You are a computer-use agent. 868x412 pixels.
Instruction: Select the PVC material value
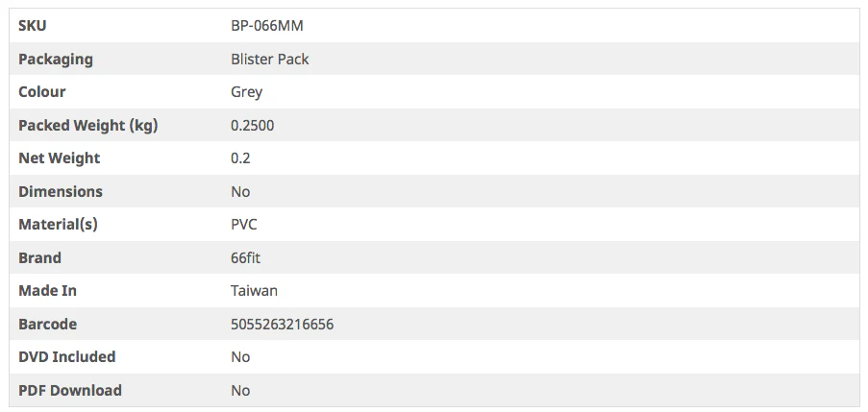(x=244, y=225)
